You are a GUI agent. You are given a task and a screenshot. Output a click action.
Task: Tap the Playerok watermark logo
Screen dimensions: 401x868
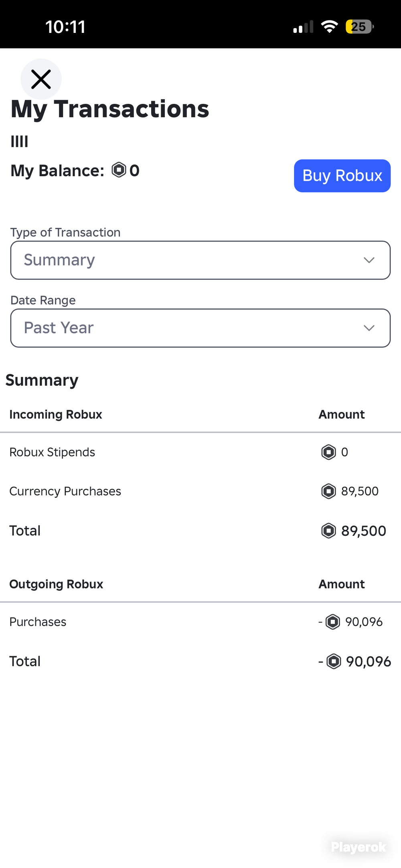(x=358, y=847)
